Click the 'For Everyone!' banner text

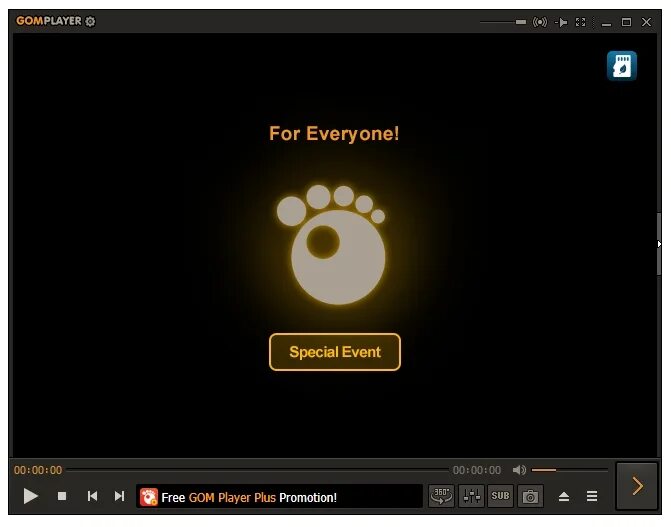(x=334, y=134)
